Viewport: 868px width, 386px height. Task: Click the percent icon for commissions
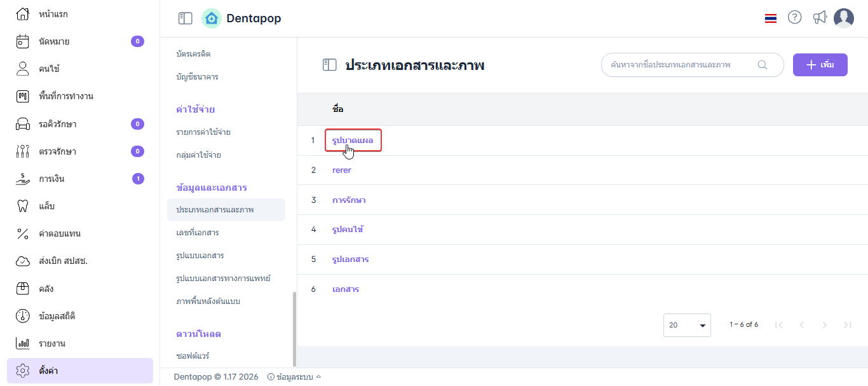[x=23, y=233]
